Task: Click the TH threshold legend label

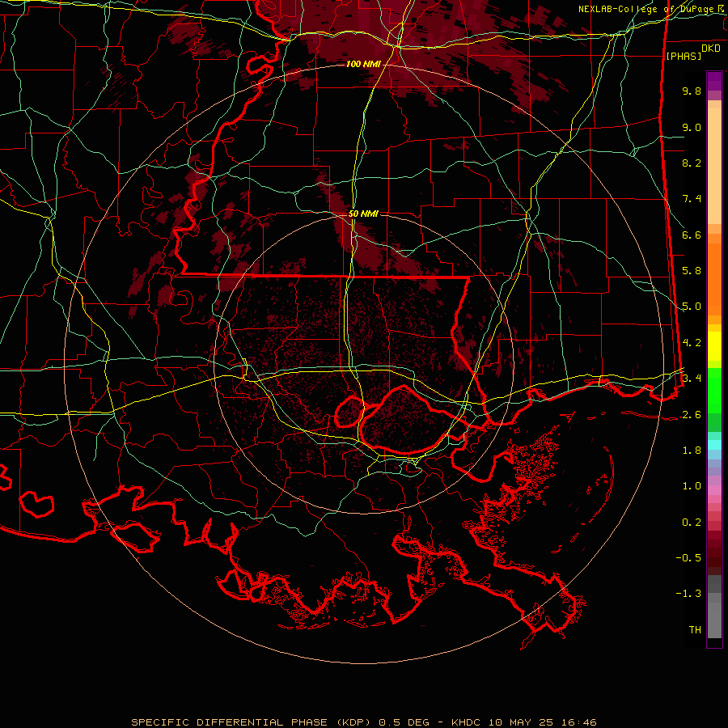Action: (x=695, y=630)
